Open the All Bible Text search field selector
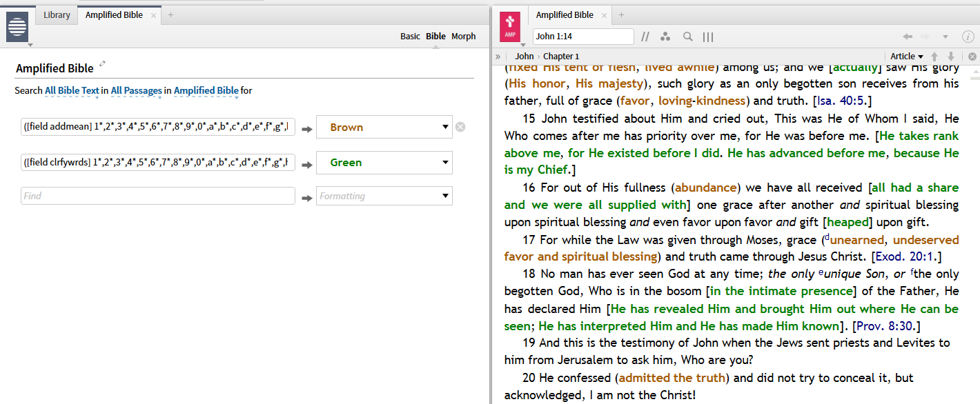Screen dimensions: 980x404 [72, 90]
